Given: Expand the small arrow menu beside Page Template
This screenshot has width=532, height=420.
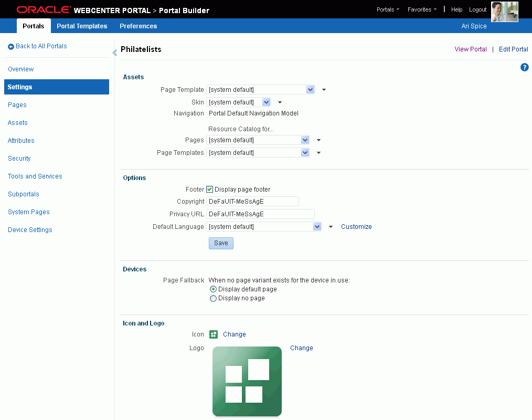Looking at the screenshot, I should tap(324, 90).
